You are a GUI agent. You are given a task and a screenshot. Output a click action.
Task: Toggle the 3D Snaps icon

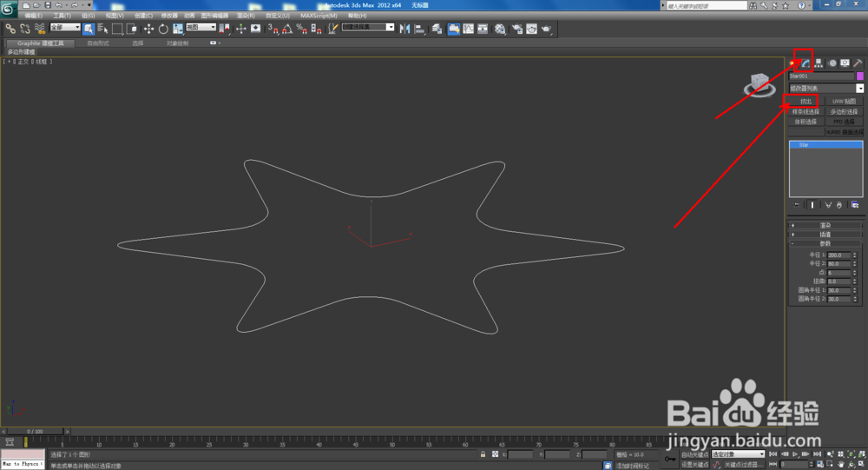coord(273,29)
